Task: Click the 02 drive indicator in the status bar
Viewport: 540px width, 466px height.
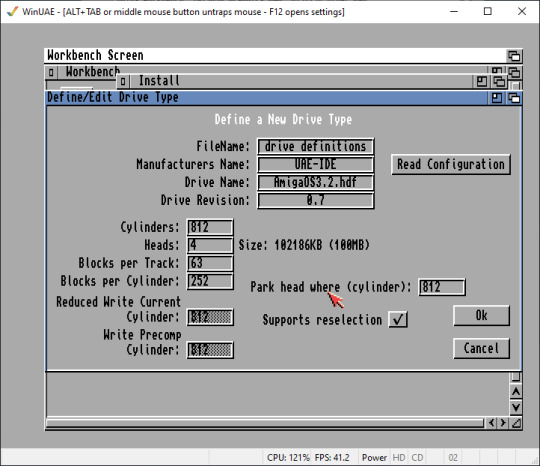Action: pos(453,458)
